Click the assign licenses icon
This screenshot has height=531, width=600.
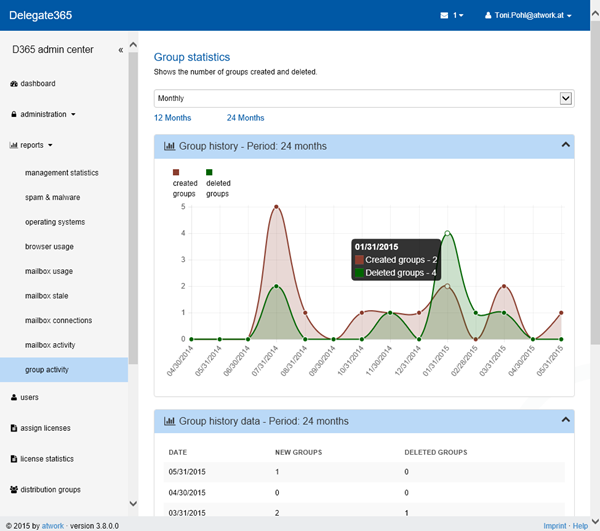pyautogui.click(x=13, y=428)
